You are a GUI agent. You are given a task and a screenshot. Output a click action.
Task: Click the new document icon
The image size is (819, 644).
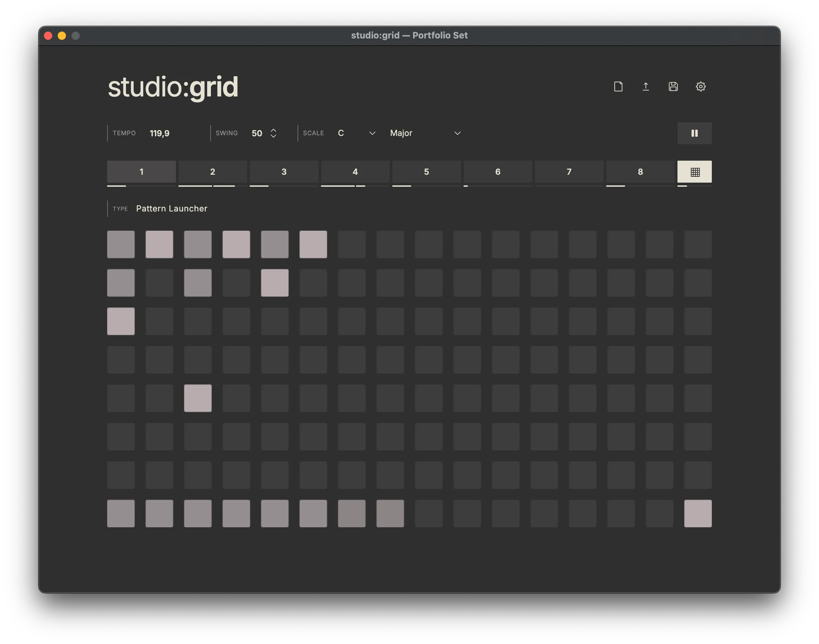[618, 87]
